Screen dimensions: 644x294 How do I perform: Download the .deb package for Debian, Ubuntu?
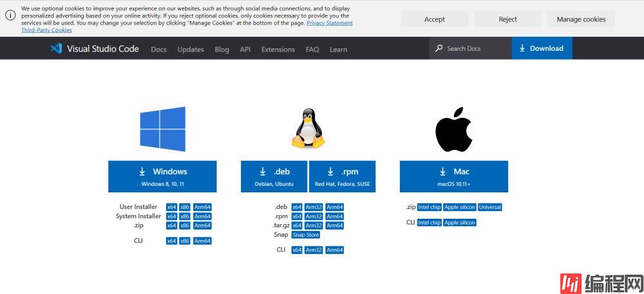274,176
